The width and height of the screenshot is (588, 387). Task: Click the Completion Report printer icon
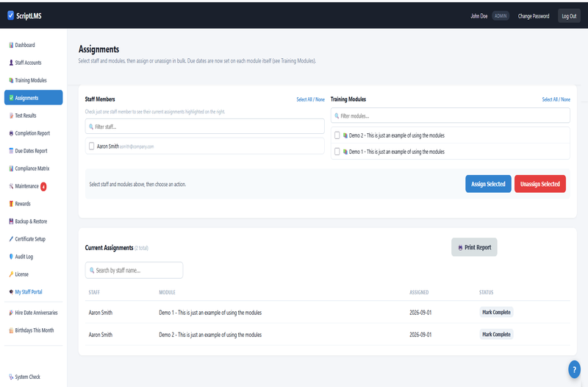pos(11,133)
